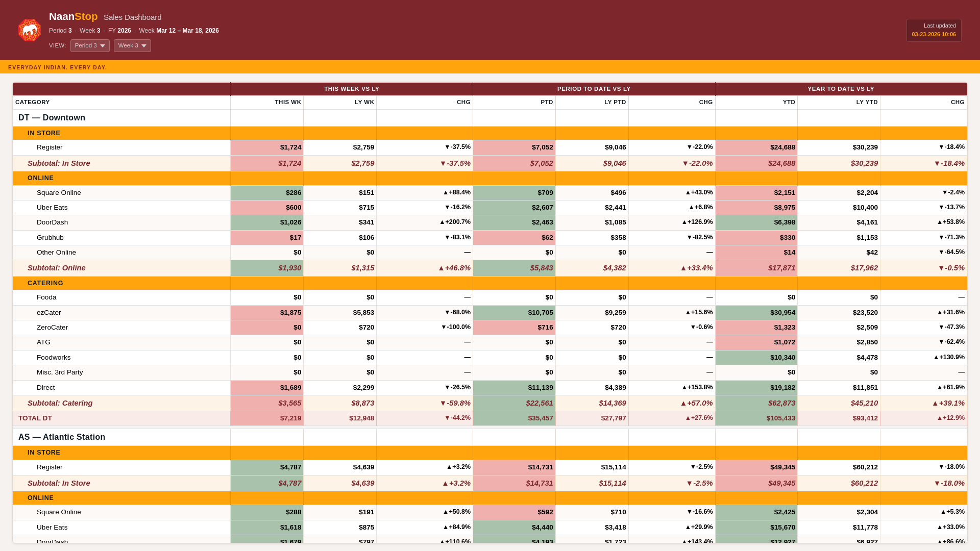Screen dimensions: 980x551
Task: Click ezCater PTD value $10,705
Action: point(514,313)
